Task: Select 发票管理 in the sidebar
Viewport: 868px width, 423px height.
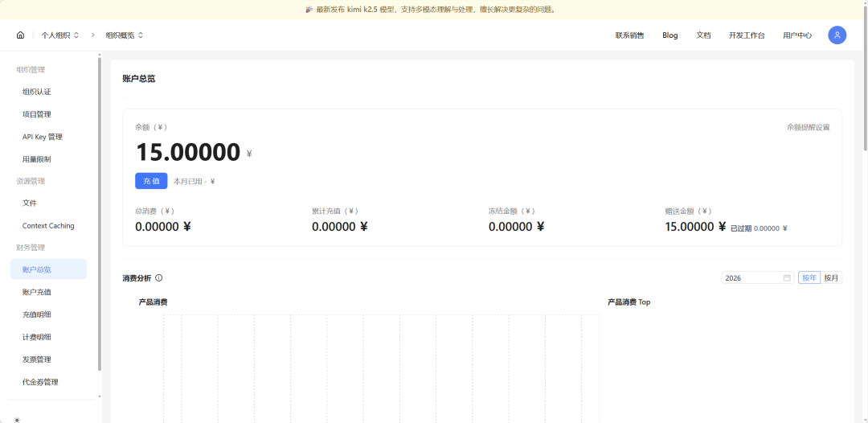Action: point(37,359)
